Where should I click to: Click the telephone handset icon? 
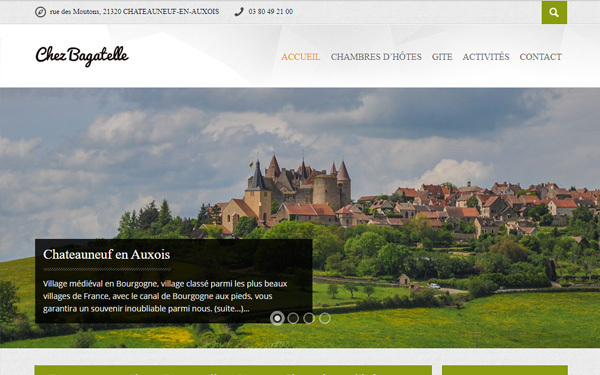coord(239,12)
